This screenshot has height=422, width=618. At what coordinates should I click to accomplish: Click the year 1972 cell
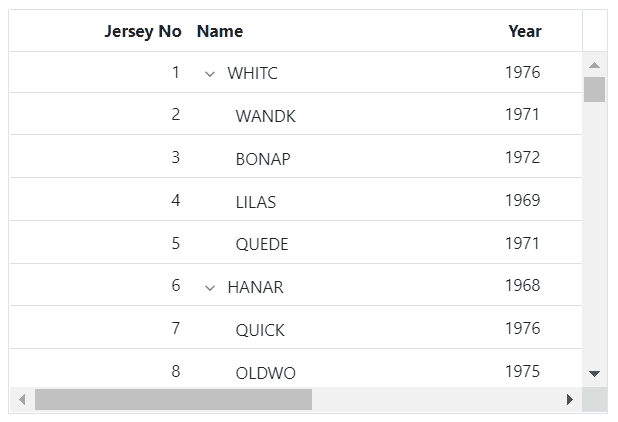[x=522, y=157]
